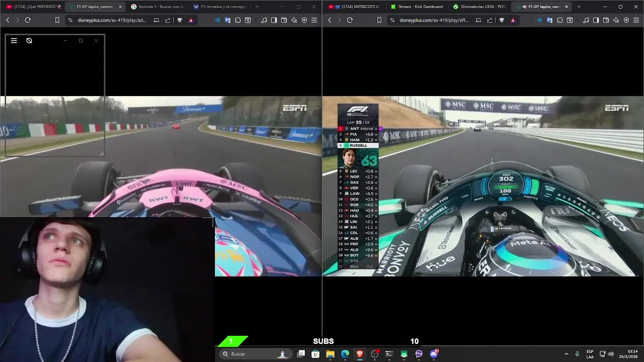Image resolution: width=644 pixels, height=362 pixels.
Task: Open Leo AI sparkle icon in left browser
Action: (294, 20)
